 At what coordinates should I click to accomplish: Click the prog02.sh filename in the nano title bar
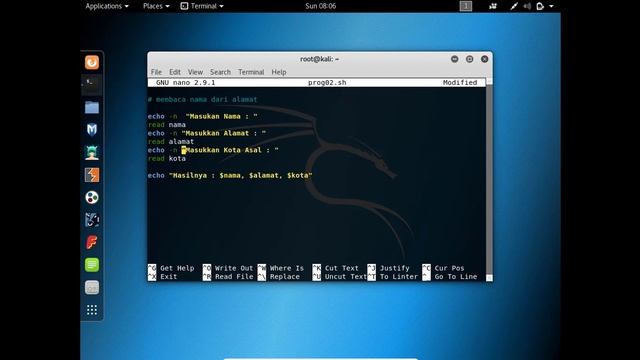pyautogui.click(x=327, y=82)
